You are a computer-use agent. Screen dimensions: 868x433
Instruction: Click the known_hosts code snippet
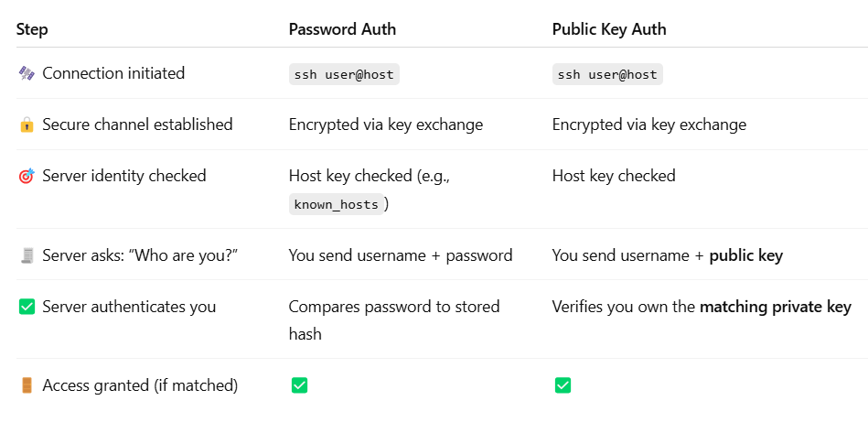tap(336, 205)
